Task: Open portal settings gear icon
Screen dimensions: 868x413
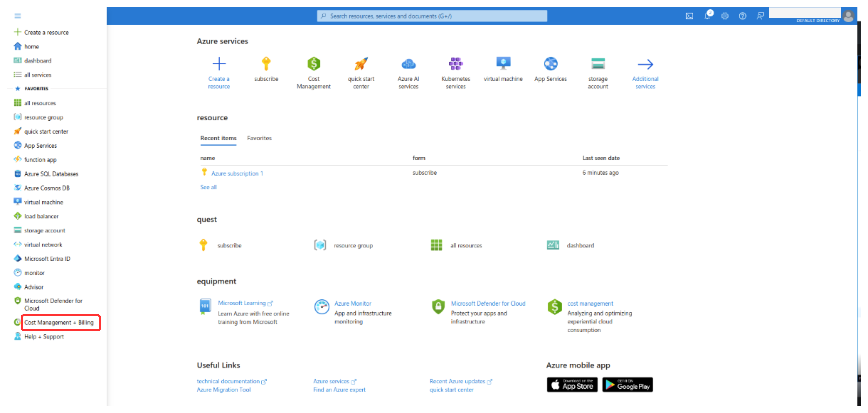Action: pos(725,16)
